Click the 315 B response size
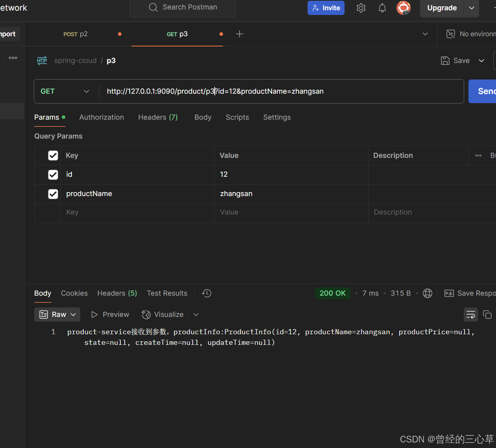Screen dimensions: 496x448 [400, 293]
